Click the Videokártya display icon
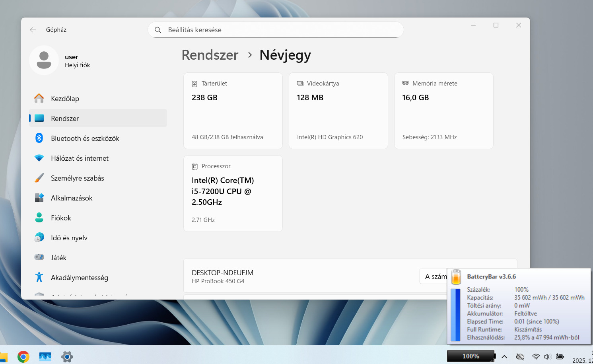 click(300, 84)
